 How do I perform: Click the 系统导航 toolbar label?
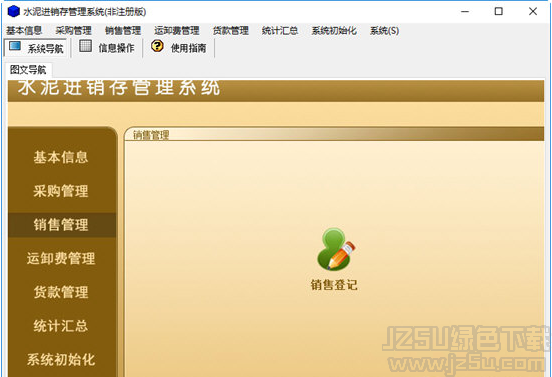[x=46, y=48]
